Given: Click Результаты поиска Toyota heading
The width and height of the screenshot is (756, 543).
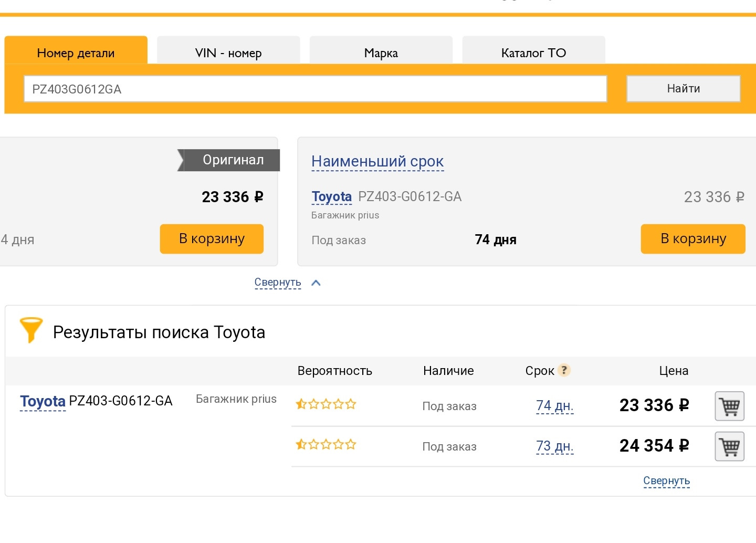Looking at the screenshot, I should [159, 332].
